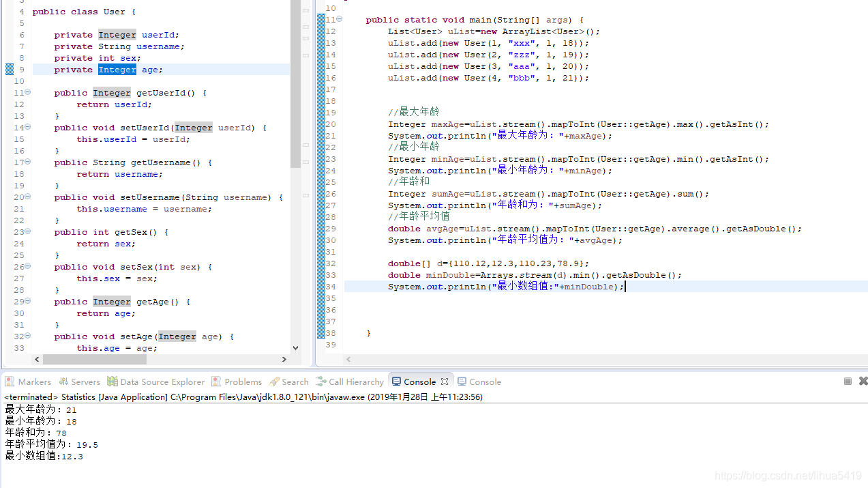Click line adding User(2, "zzz", 1, 19)
The height and width of the screenshot is (488, 868).
pyautogui.click(x=488, y=55)
